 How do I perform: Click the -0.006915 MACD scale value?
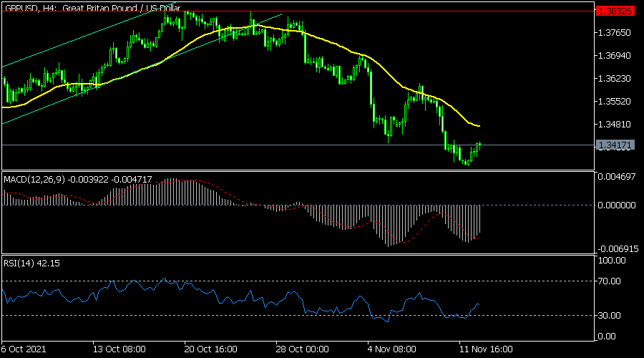click(618, 249)
